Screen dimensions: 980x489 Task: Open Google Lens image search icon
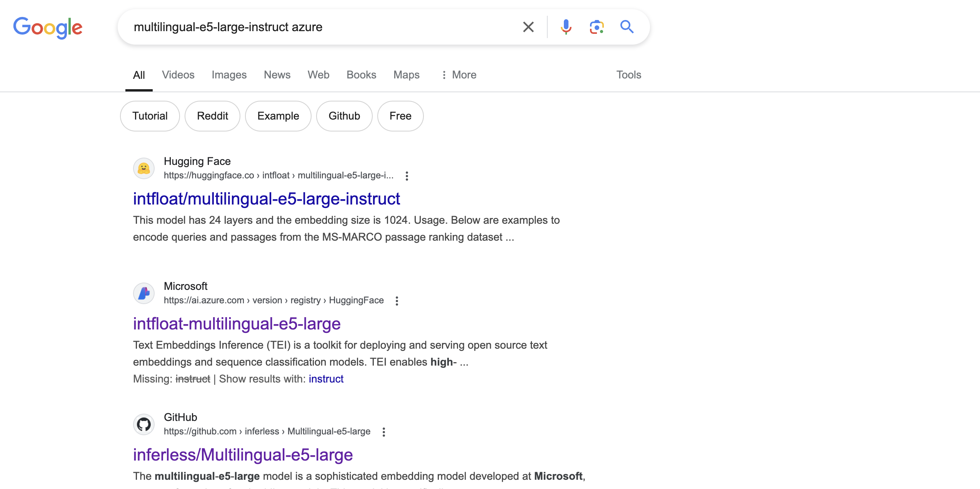(597, 27)
